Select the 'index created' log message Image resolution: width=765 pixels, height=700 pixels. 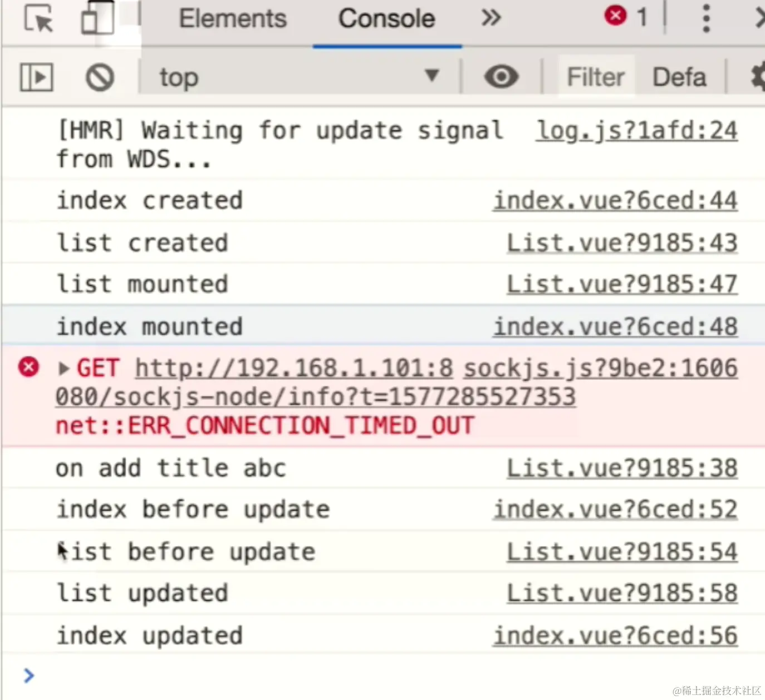click(x=149, y=201)
